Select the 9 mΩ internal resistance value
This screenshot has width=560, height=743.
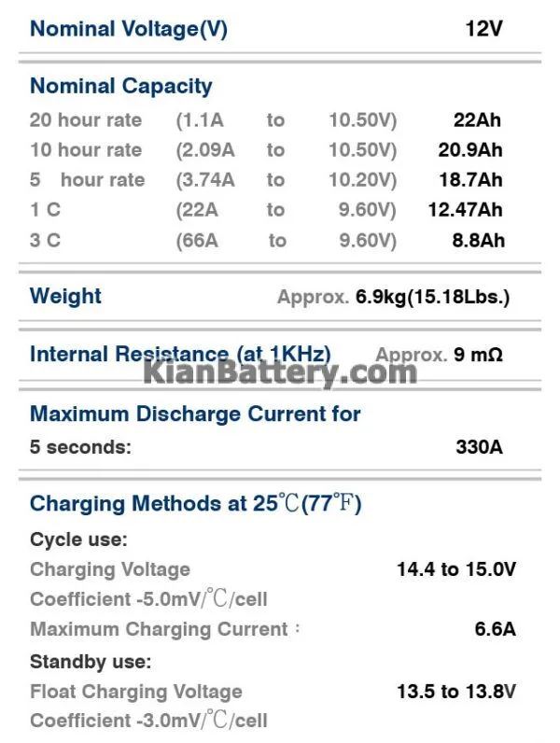[x=478, y=355]
